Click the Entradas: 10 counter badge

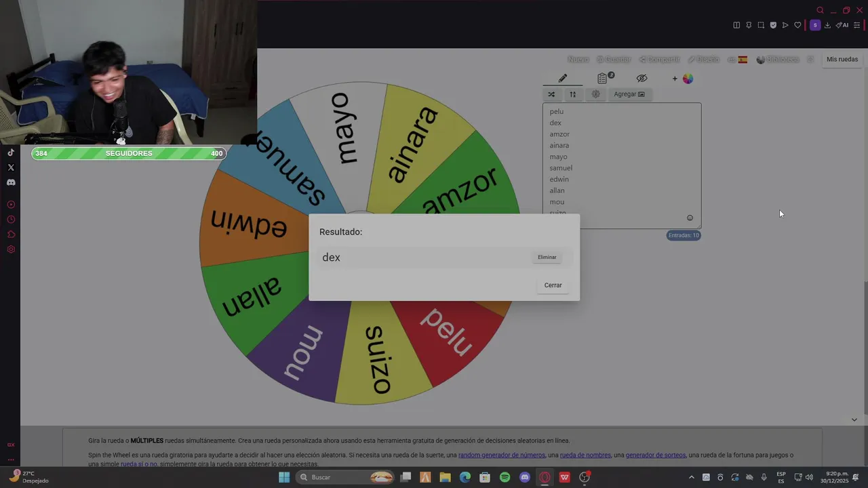[684, 235]
